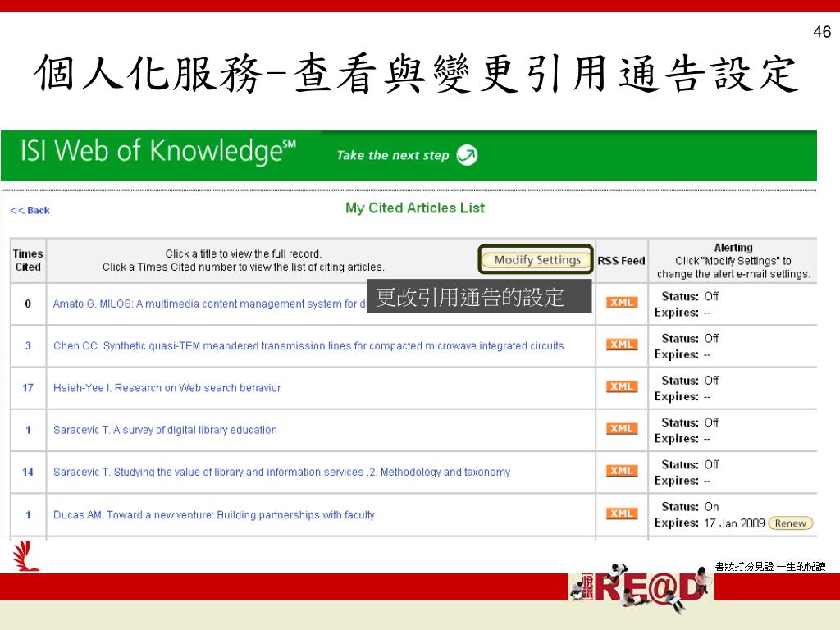The width and height of the screenshot is (840, 630).
Task: Open Chen CC Synthetic quasi-TEM article
Action: tap(308, 346)
